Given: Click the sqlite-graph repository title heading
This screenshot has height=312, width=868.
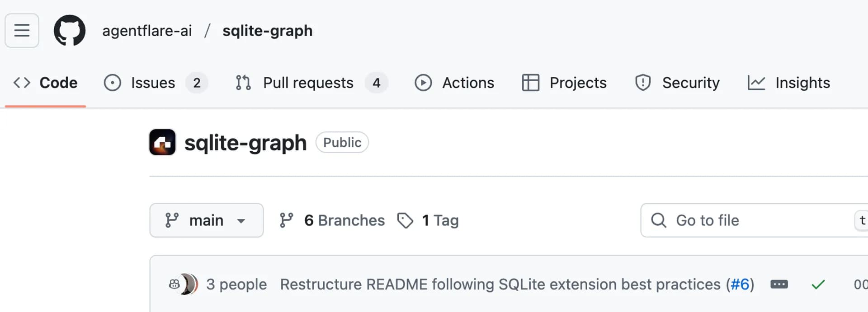Looking at the screenshot, I should click(245, 143).
